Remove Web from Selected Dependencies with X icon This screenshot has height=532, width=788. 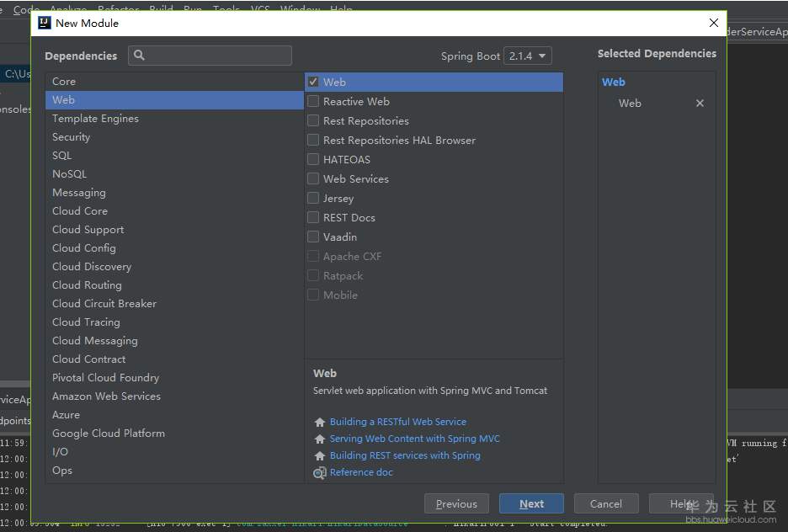coord(700,103)
